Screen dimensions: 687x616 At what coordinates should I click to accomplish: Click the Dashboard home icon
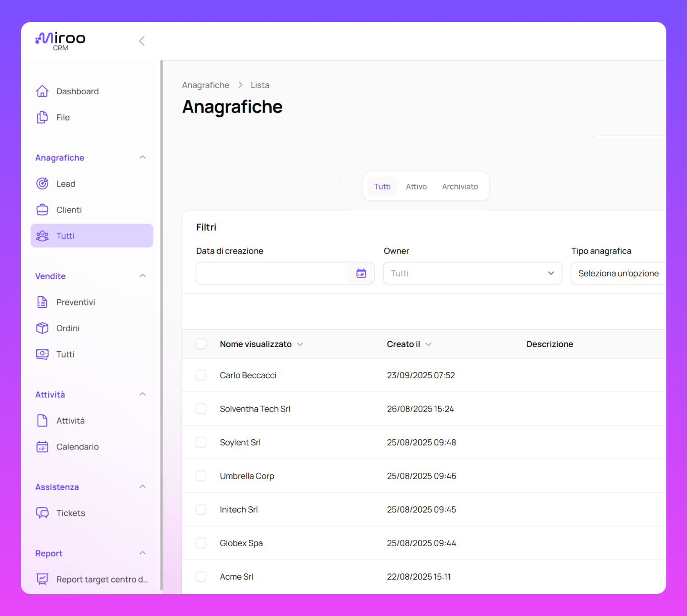43,91
